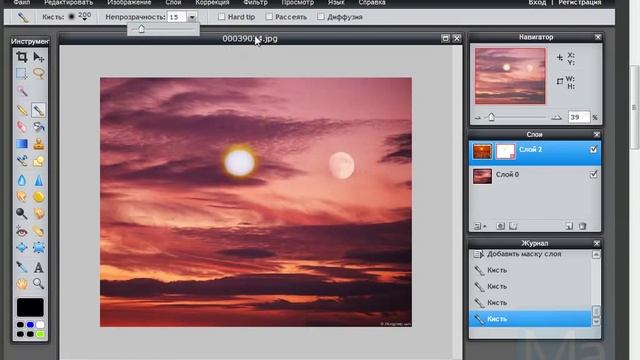The image size is (640, 360).
Task: Click zoom in icon in Навигатор
Action: coord(556,118)
